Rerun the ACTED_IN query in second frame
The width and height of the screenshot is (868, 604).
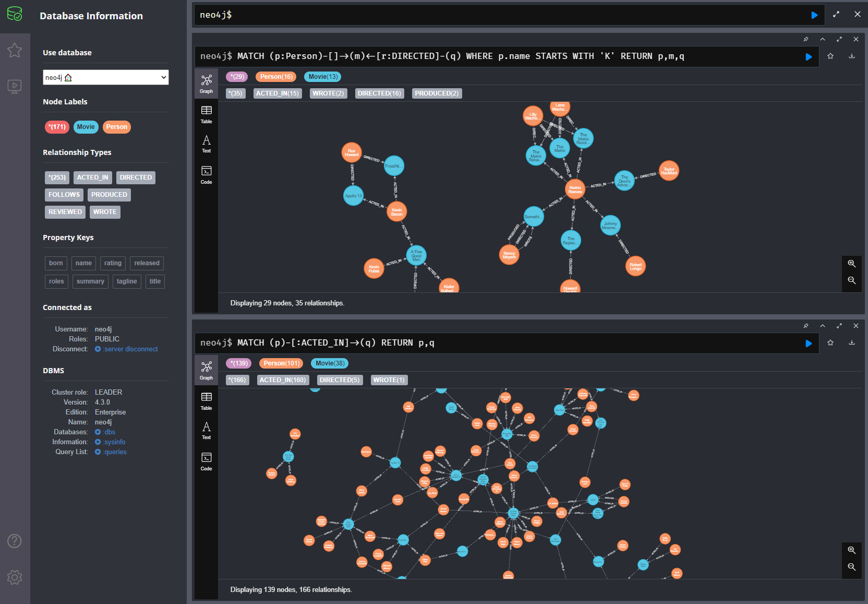tap(809, 343)
